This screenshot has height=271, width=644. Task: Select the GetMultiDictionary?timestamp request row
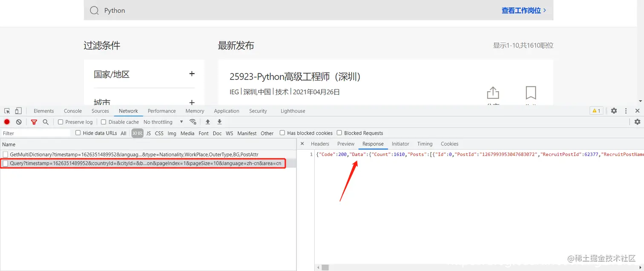click(148, 154)
